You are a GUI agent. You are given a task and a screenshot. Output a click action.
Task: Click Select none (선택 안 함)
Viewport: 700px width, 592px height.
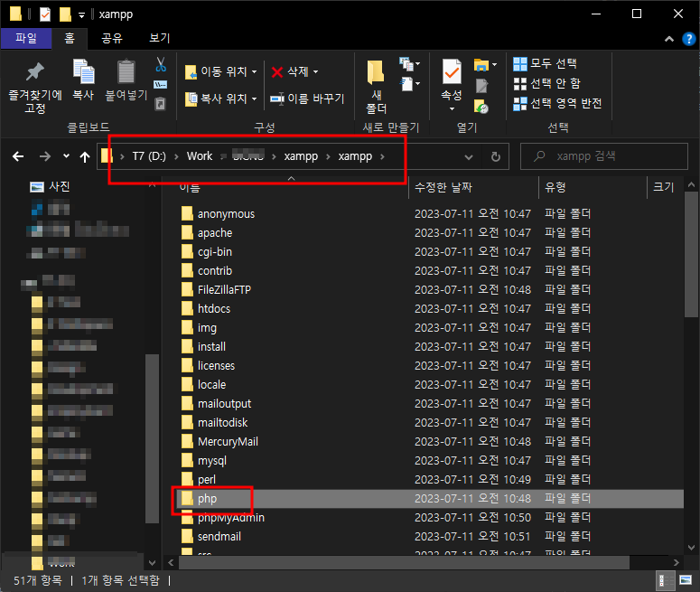(546, 83)
